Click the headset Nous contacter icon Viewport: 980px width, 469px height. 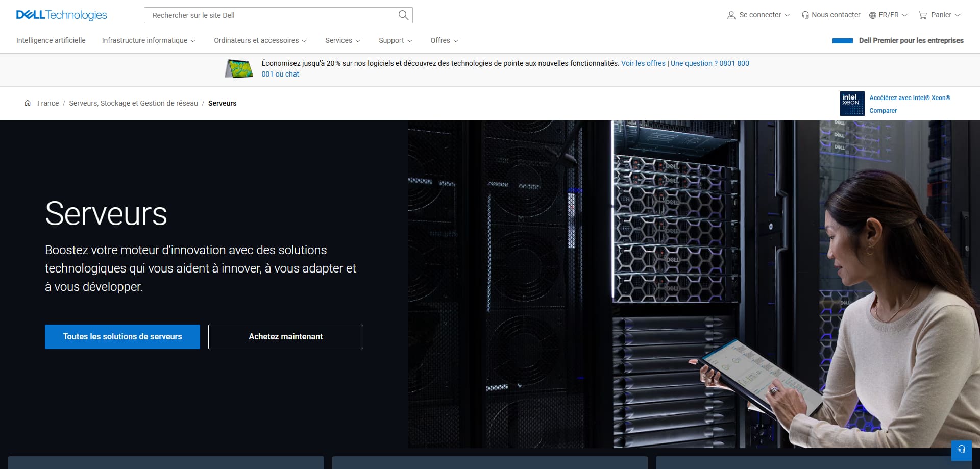[x=805, y=15]
